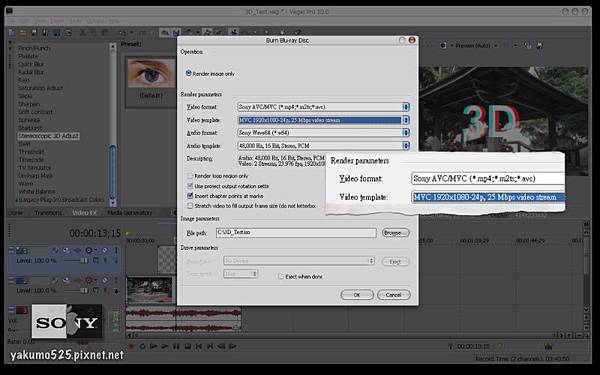Close the Burn Blu-ray Disc dialog
600x375 pixels.
click(412, 40)
